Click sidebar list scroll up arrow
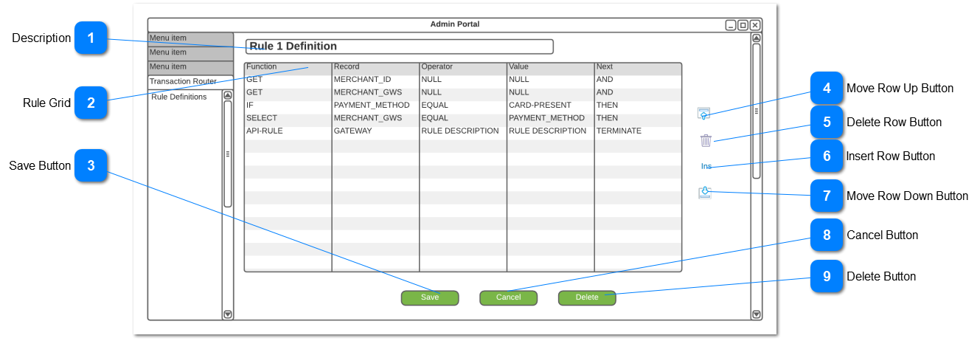Image resolution: width=980 pixels, height=341 pixels. point(228,95)
